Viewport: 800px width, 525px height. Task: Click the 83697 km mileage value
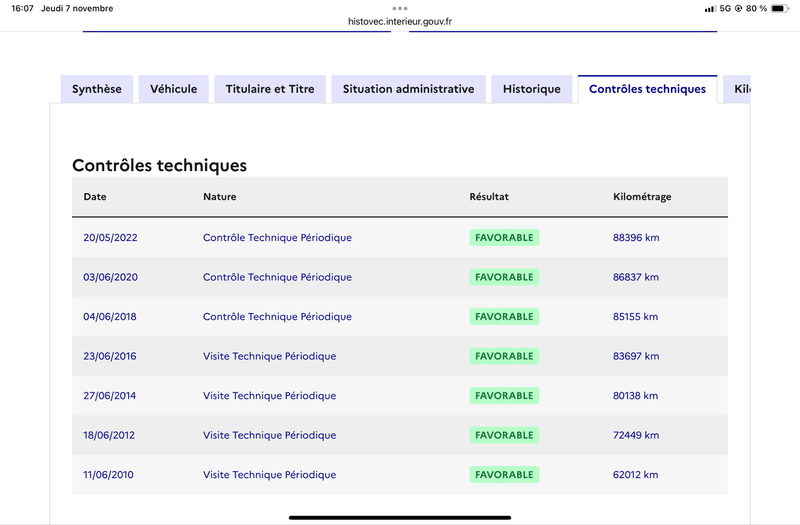tap(636, 356)
